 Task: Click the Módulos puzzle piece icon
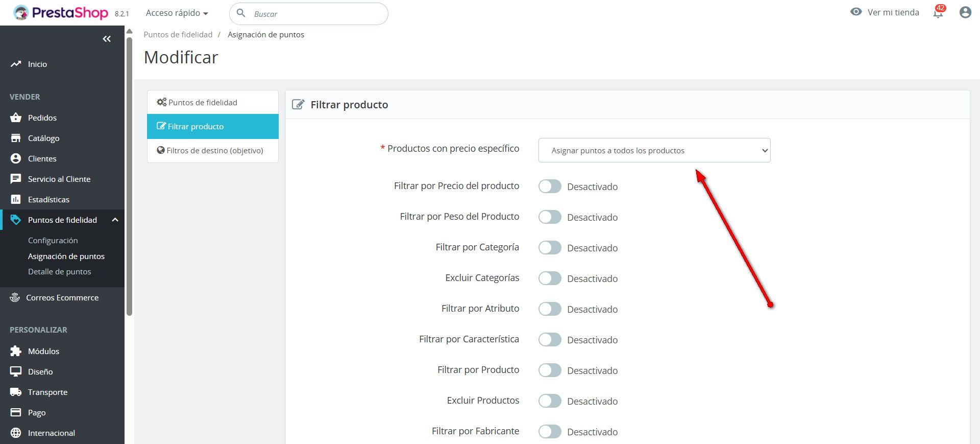[16, 351]
